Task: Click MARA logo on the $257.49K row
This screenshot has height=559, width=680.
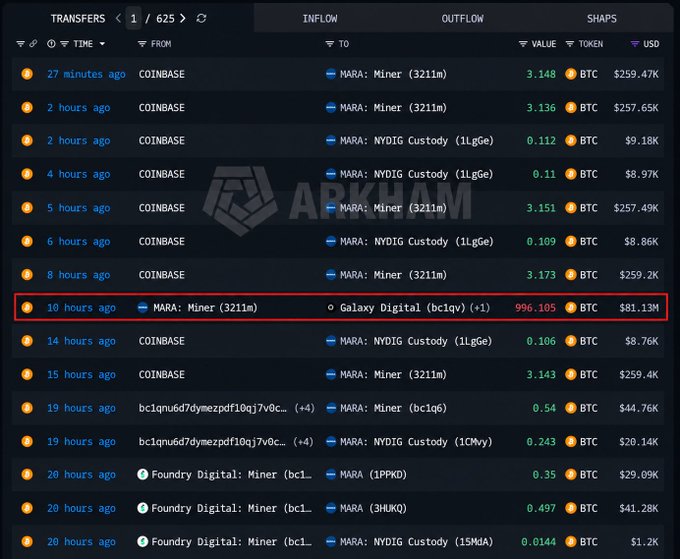Action: point(330,208)
